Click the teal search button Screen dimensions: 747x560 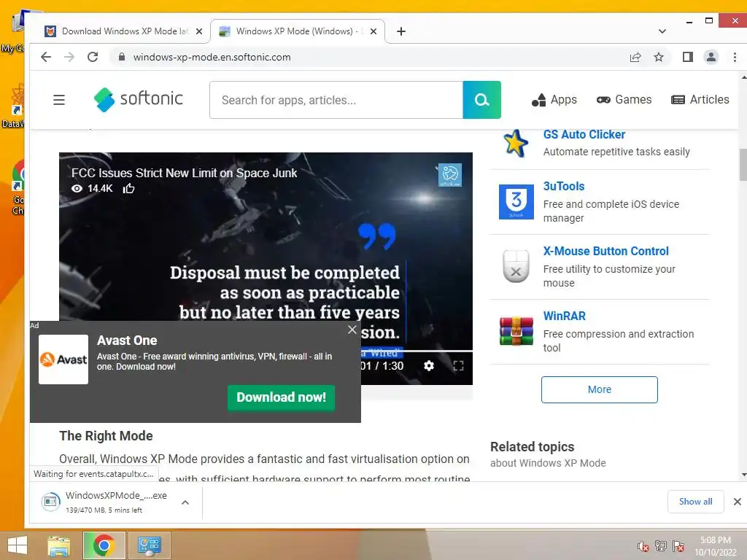click(481, 99)
